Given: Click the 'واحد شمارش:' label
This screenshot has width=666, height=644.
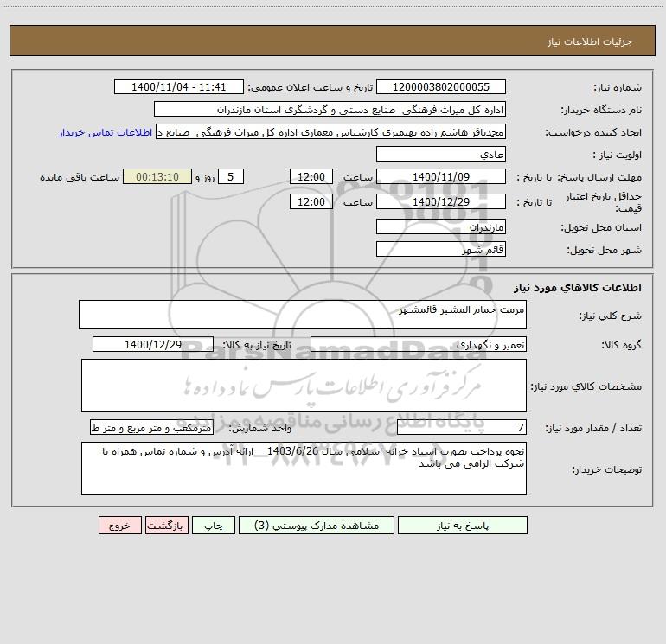Looking at the screenshot, I should pos(260,429).
